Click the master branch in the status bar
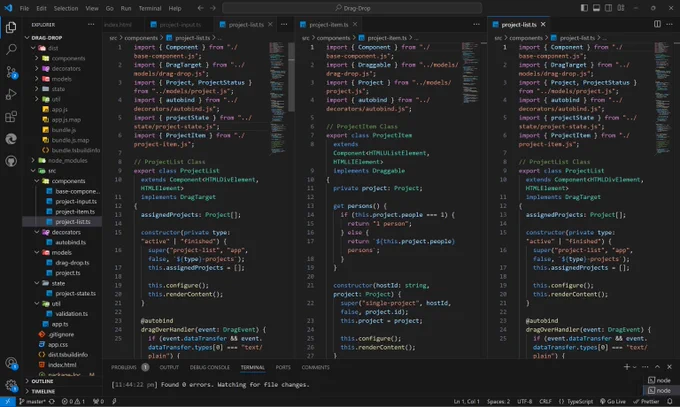 (32, 401)
